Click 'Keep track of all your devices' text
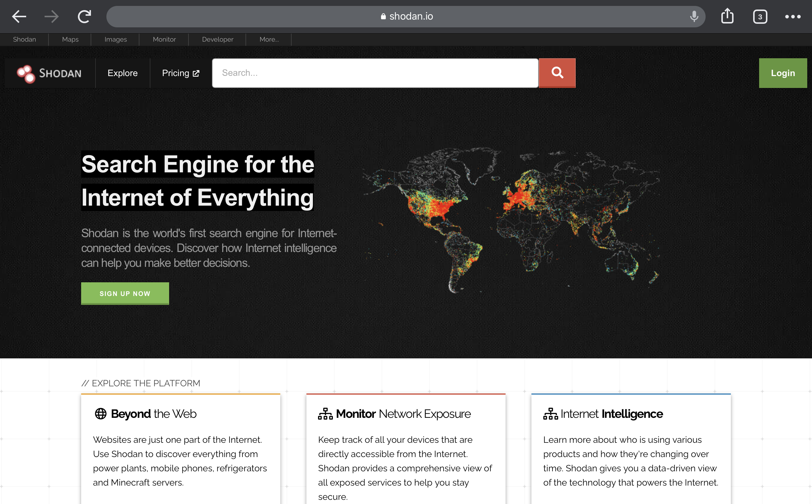The image size is (812, 504). [x=405, y=468]
